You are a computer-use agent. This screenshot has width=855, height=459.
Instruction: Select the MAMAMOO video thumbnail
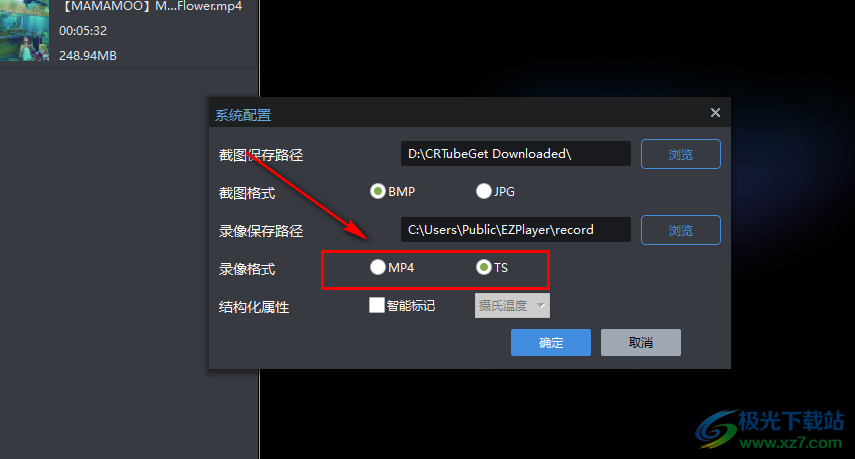pyautogui.click(x=25, y=30)
